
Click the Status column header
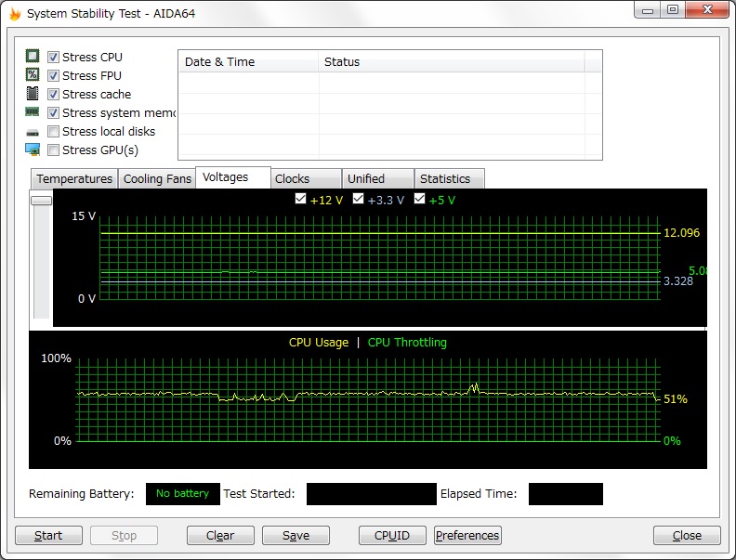[452, 62]
